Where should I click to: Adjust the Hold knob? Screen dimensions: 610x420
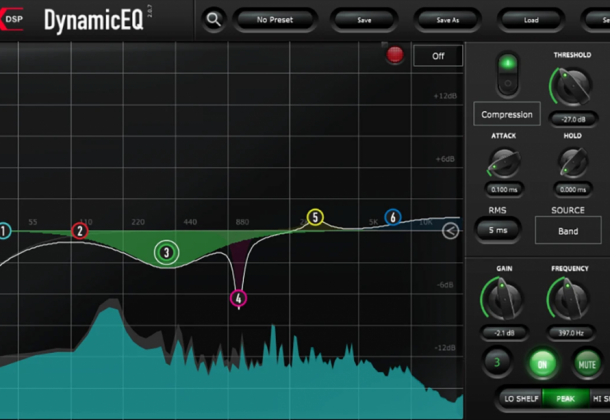(x=573, y=163)
